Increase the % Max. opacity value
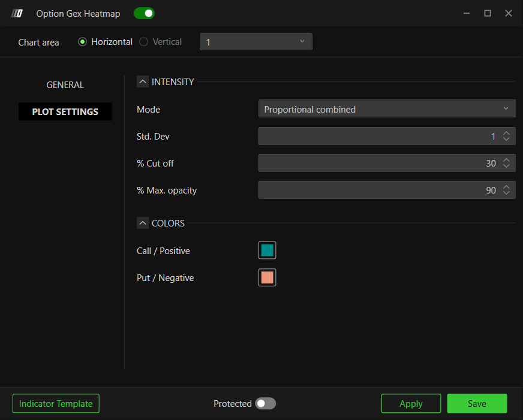Viewport: 523px width, 420px height. coord(506,187)
